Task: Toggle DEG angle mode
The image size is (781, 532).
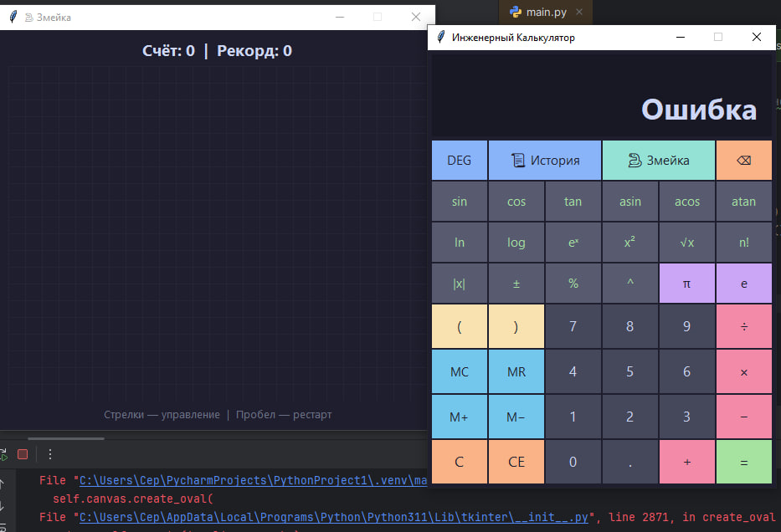Action: point(459,160)
